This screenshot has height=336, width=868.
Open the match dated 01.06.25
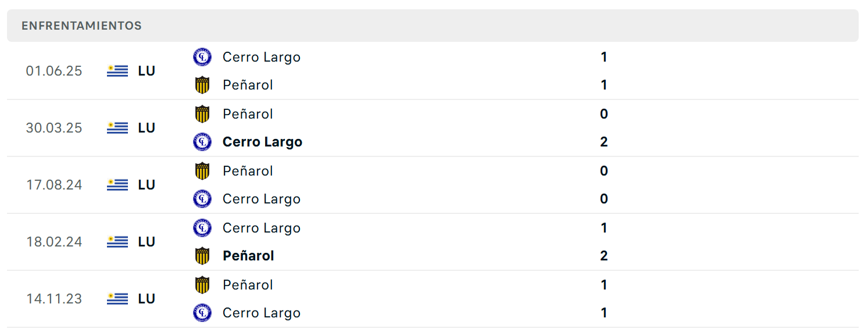tap(433, 71)
